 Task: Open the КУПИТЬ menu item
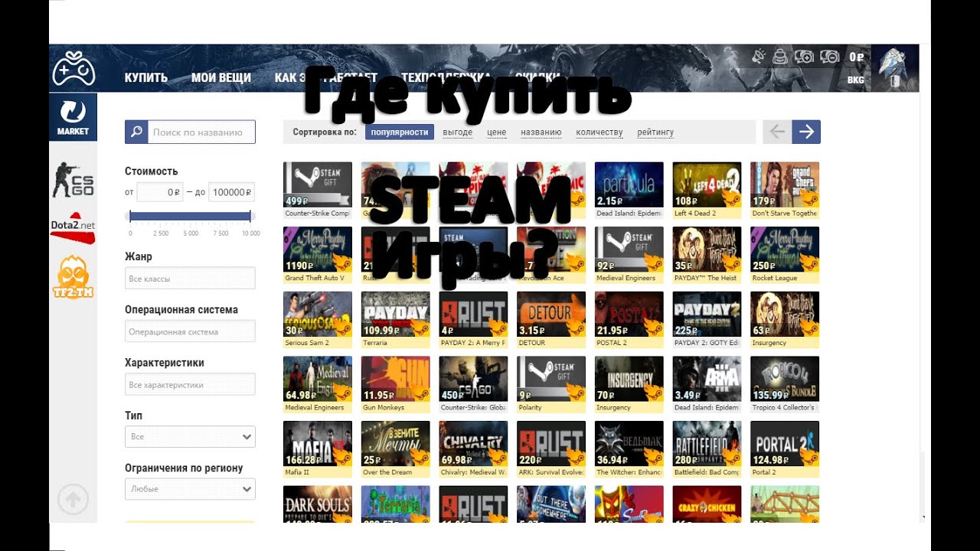click(x=146, y=77)
